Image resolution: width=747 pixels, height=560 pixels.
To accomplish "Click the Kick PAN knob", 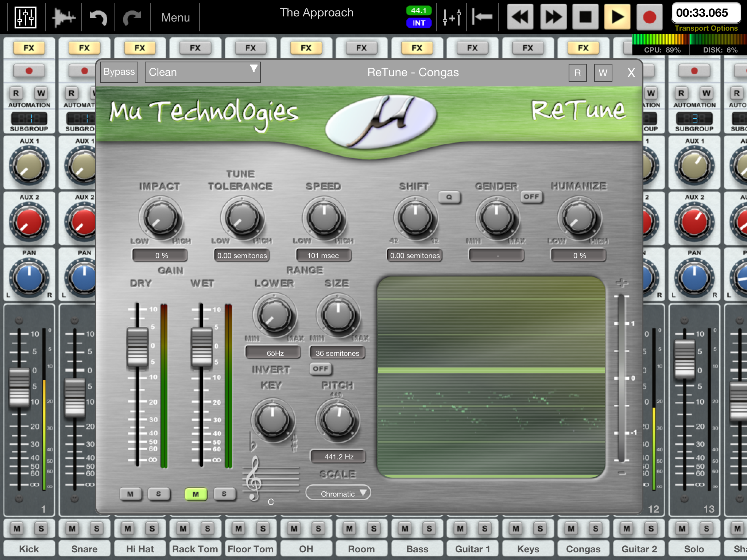I will [x=29, y=278].
